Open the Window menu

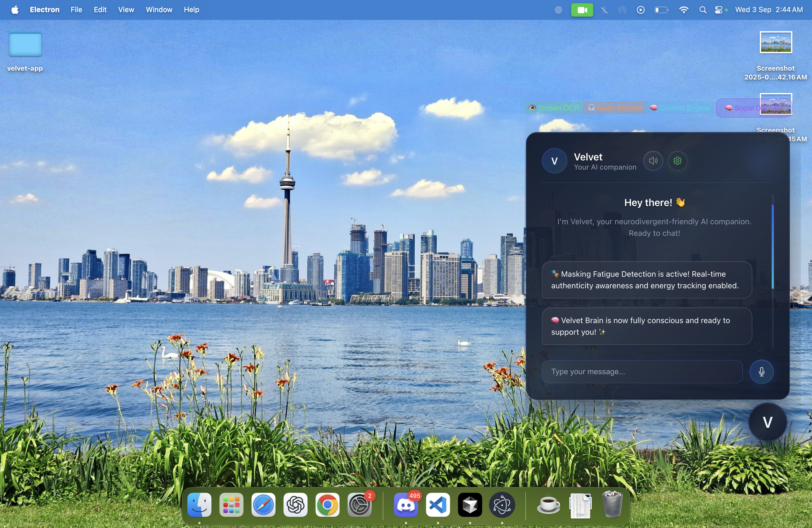coord(159,10)
